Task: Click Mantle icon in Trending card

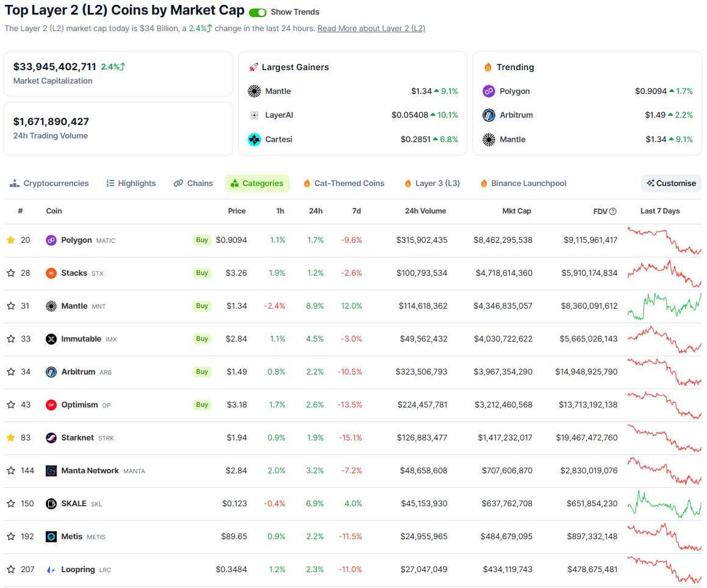Action: 489,139
